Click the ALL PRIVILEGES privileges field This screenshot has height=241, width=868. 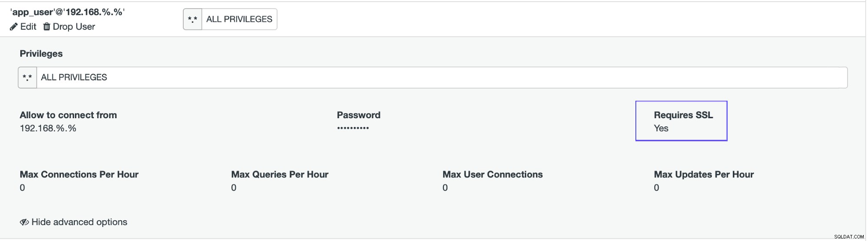[442, 78]
